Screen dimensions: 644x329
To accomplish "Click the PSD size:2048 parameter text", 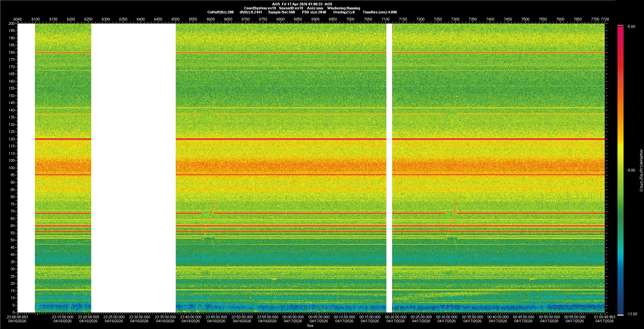I will click(x=314, y=12).
